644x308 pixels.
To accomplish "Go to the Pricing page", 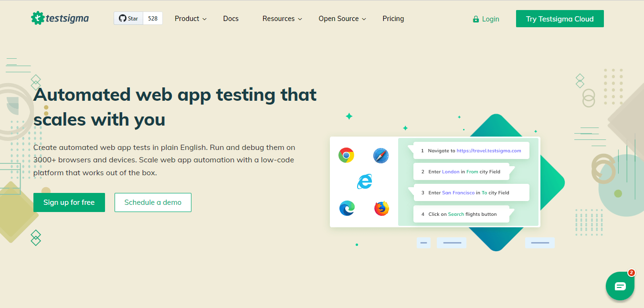I will click(393, 19).
